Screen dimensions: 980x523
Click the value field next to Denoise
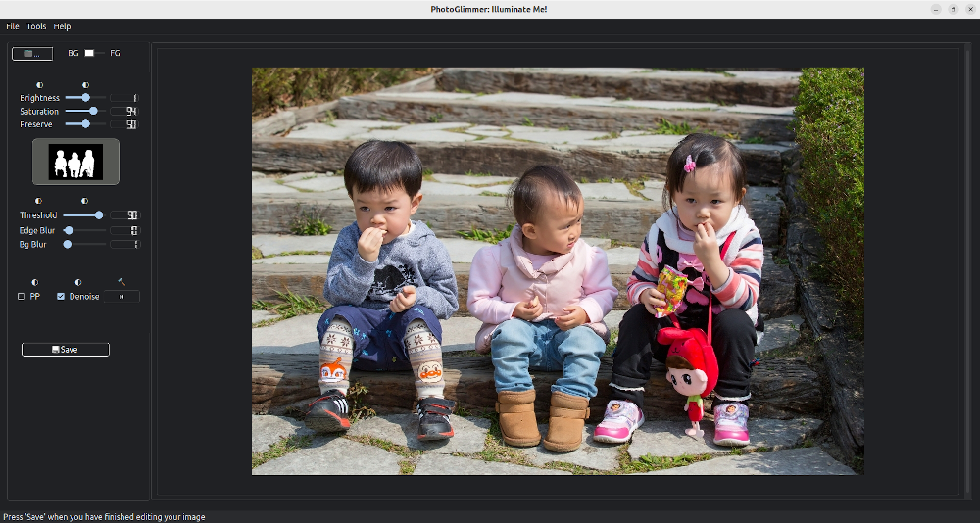(122, 296)
